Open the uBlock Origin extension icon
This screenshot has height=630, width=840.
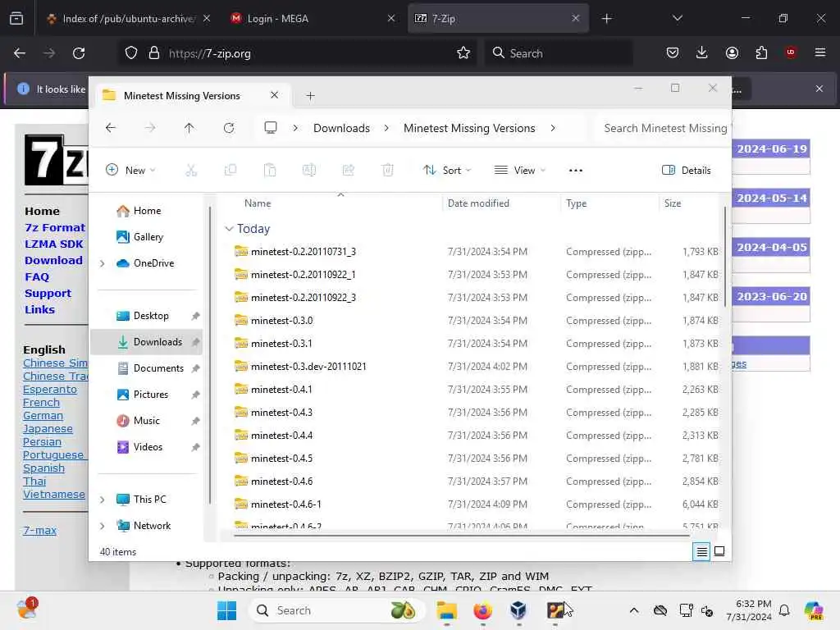pyautogui.click(x=791, y=52)
